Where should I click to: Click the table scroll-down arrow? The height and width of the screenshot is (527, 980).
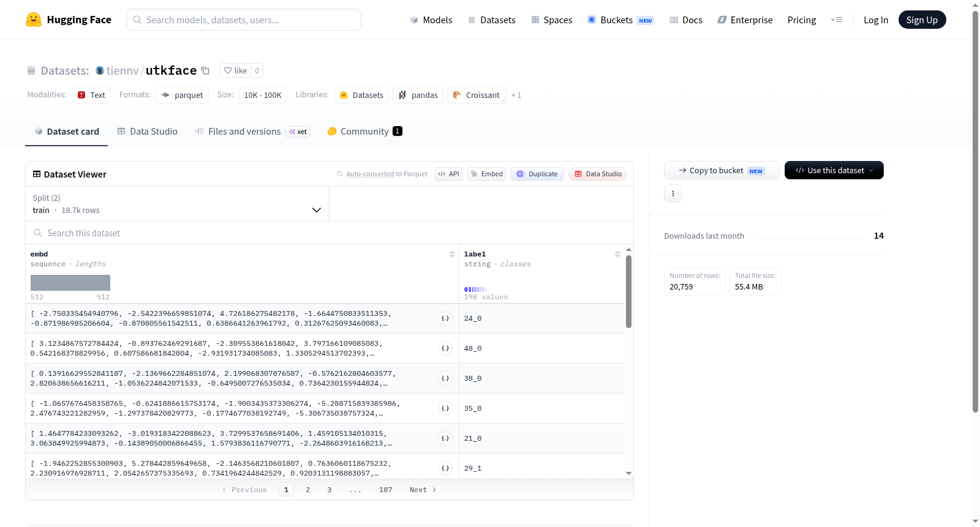(628, 473)
